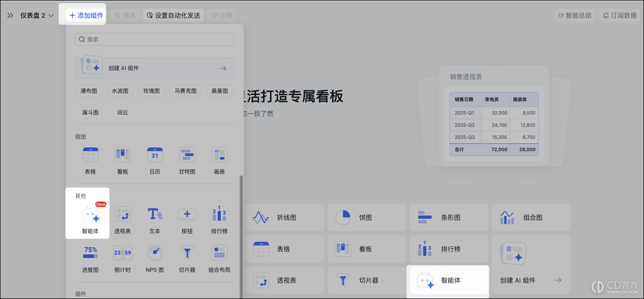Click 智能总结 in the top bar
The width and height of the screenshot is (644, 299).
[575, 15]
